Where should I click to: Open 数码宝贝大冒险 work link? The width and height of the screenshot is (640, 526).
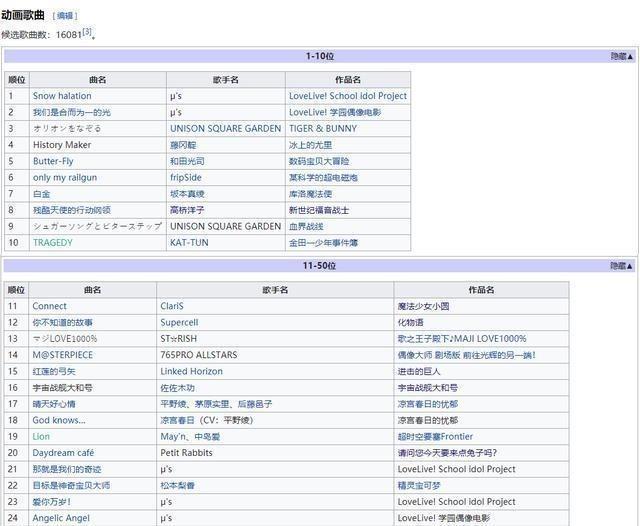point(319,161)
